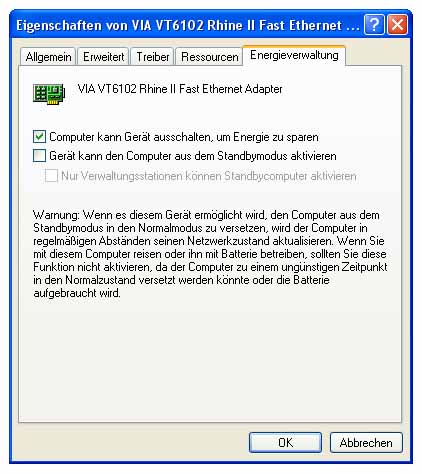
Task: Click the question mark help button
Action: (374, 24)
